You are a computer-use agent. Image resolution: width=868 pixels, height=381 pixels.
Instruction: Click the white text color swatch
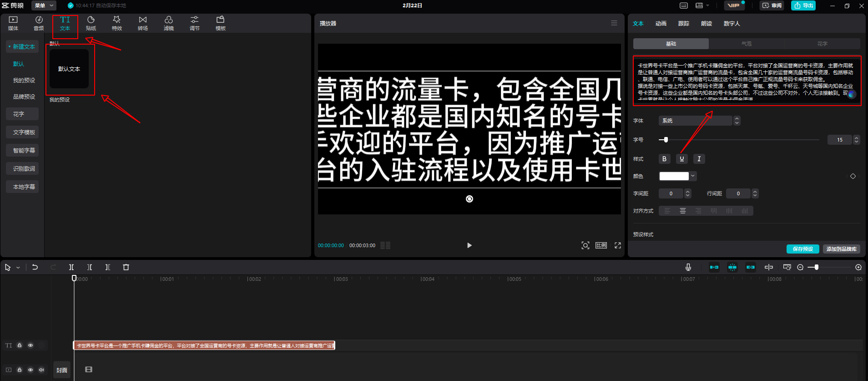point(674,176)
